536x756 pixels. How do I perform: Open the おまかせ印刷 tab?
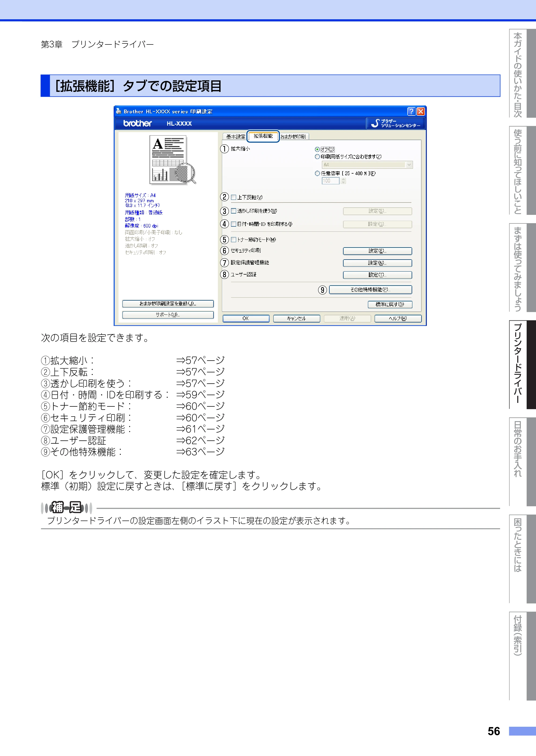click(293, 137)
